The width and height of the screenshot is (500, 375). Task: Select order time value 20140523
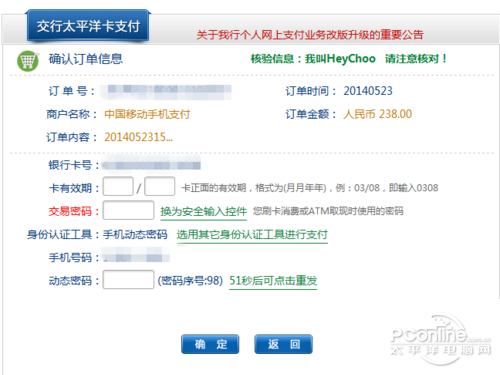[368, 91]
